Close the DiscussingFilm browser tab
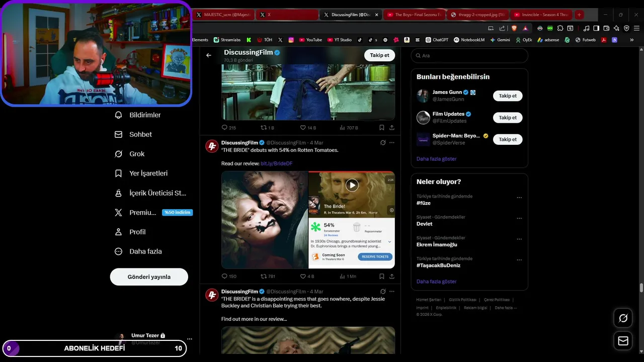 [376, 15]
